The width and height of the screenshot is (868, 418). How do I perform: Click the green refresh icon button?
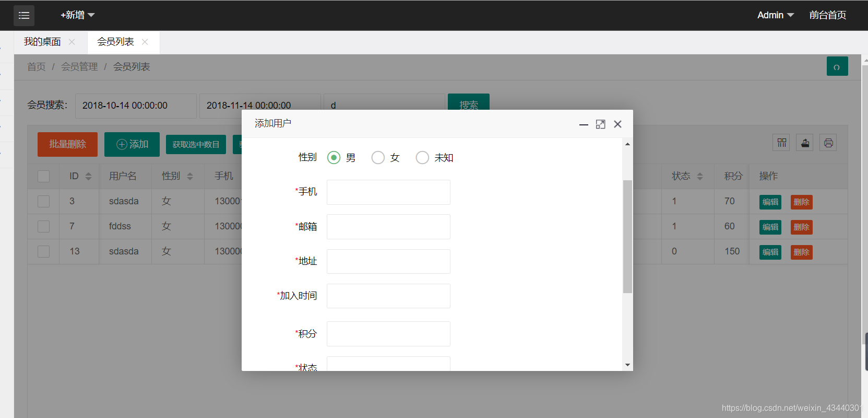837,66
